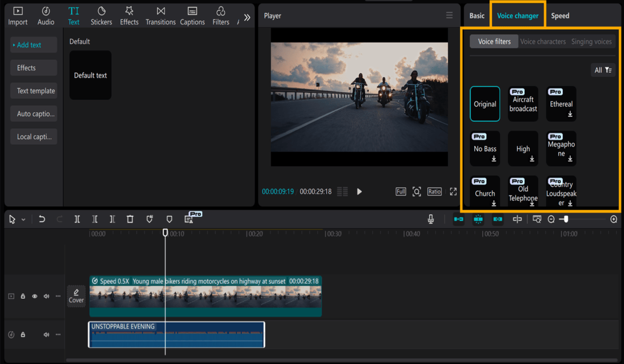Toggle the video track lock
This screenshot has width=624, height=364.
[x=23, y=296]
